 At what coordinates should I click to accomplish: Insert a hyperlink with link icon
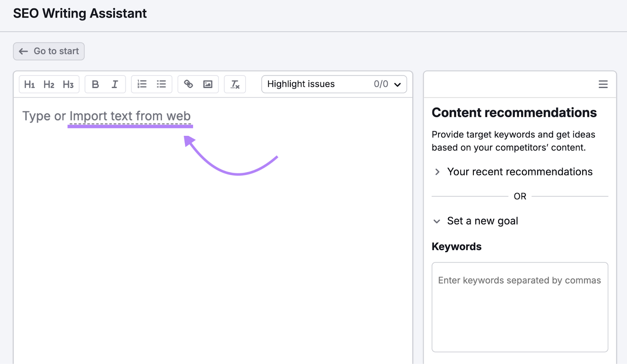[x=188, y=84]
